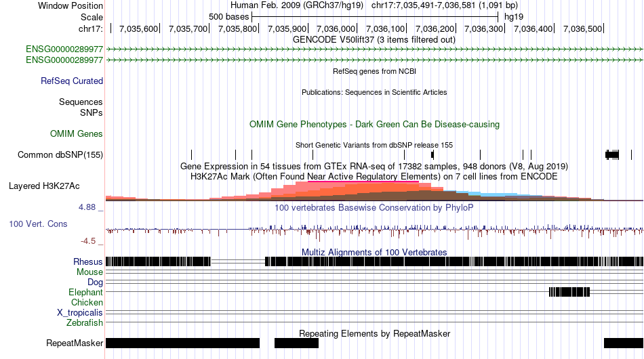Screen dimensions: 644x359
Task: Click the Zebrafish species label
Action: pos(85,323)
